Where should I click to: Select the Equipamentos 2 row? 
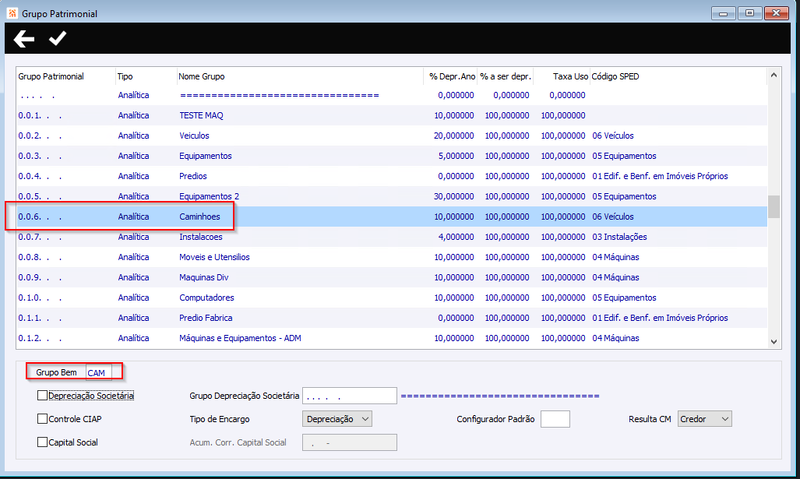391,196
